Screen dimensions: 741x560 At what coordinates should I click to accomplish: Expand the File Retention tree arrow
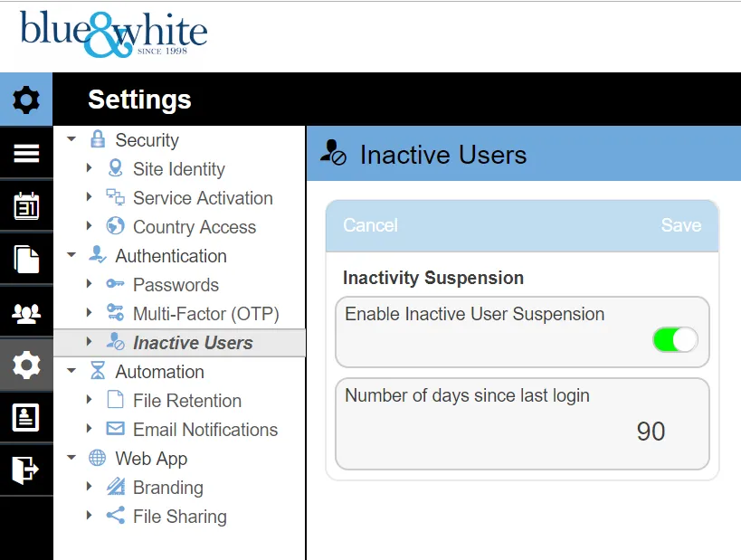point(90,401)
